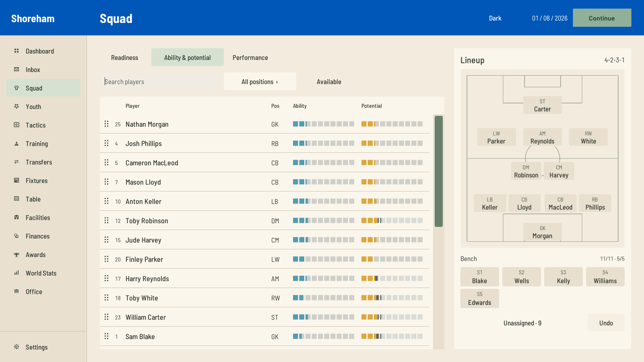644x362 pixels.
Task: Open the World Stats bar chart icon
Action: pos(17,273)
